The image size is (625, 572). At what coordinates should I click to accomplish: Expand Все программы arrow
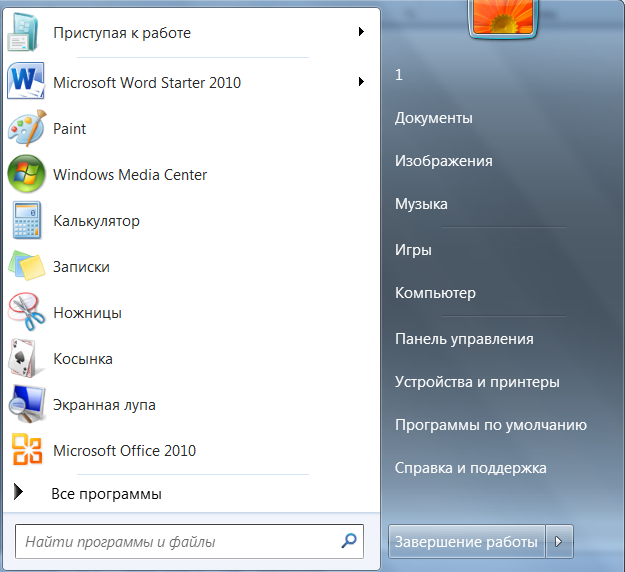[18, 491]
